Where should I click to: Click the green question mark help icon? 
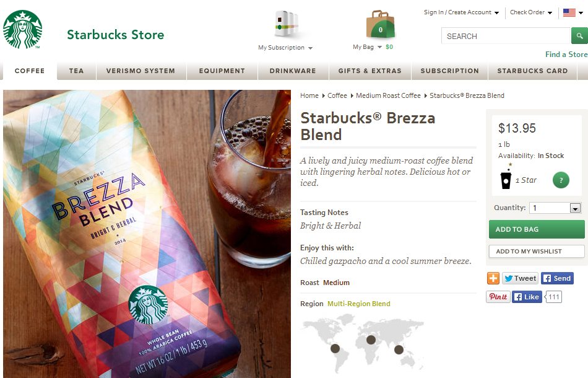(561, 180)
